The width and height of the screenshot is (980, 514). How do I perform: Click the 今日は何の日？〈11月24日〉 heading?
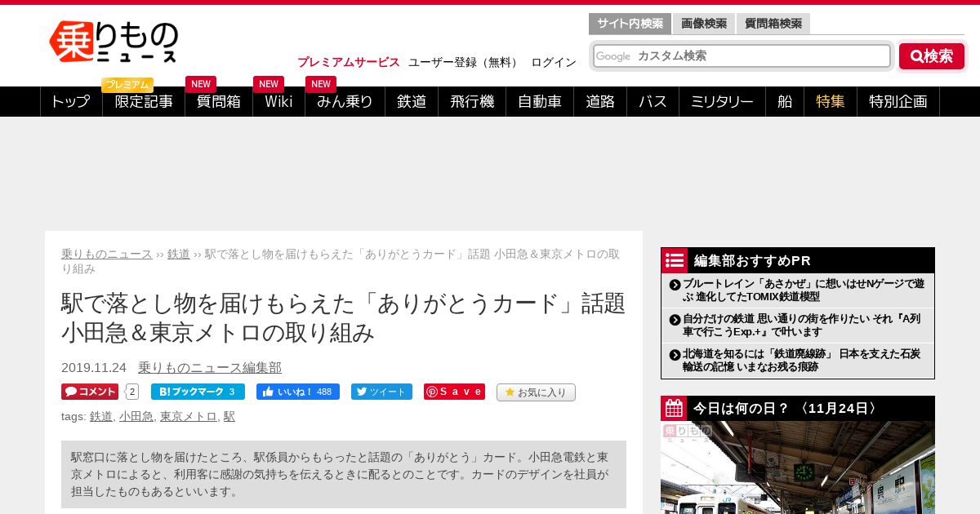(788, 409)
